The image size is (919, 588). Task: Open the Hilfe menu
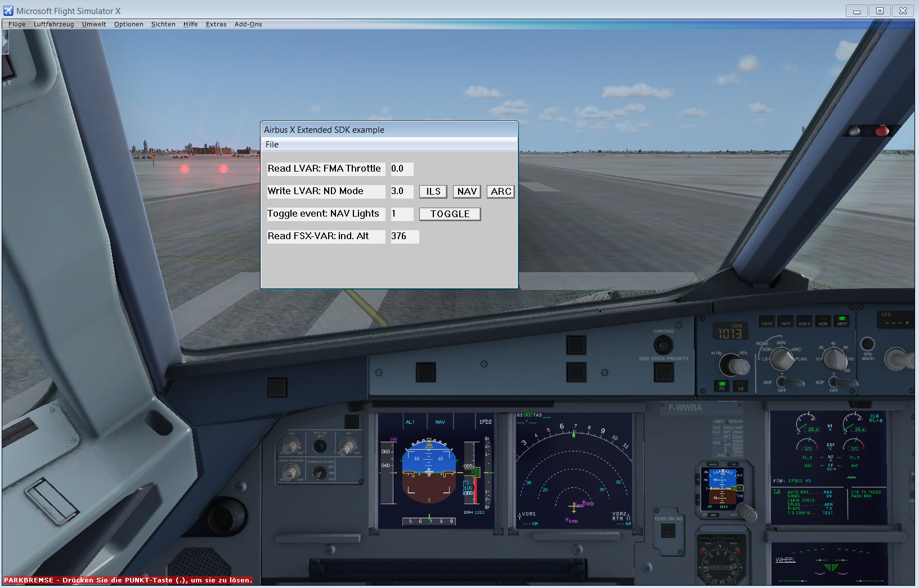(190, 24)
